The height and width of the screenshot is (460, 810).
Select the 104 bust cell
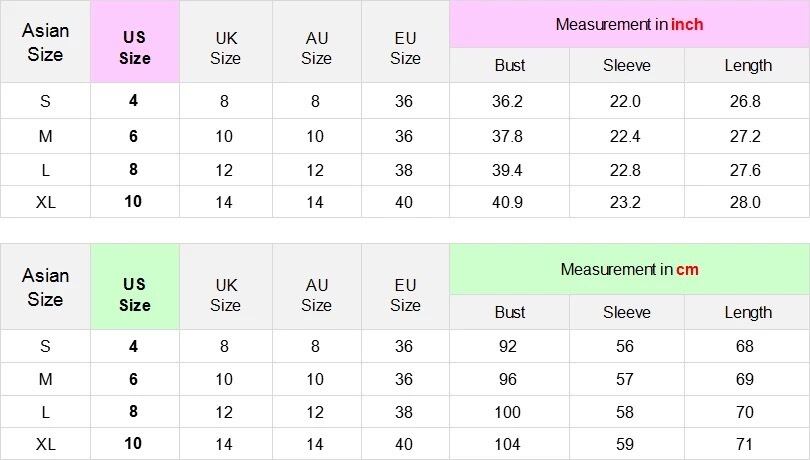coord(508,443)
